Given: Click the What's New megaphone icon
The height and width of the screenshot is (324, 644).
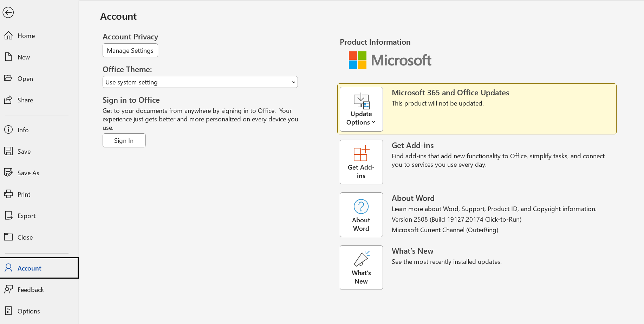Looking at the screenshot, I should pos(361,260).
